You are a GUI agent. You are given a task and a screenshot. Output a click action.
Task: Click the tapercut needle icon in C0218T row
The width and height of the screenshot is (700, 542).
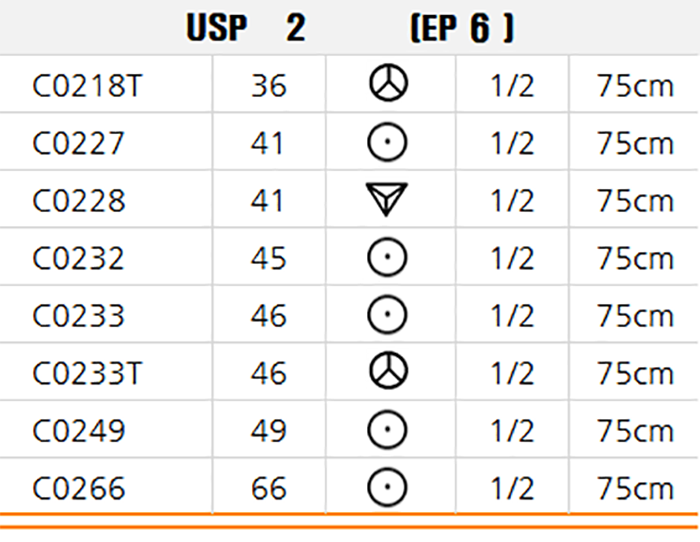tap(388, 83)
